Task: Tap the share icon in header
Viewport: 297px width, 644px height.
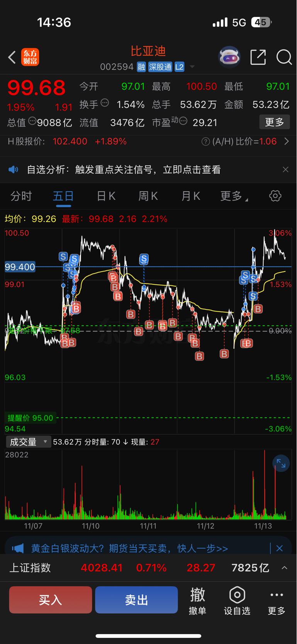Action: coord(258,57)
